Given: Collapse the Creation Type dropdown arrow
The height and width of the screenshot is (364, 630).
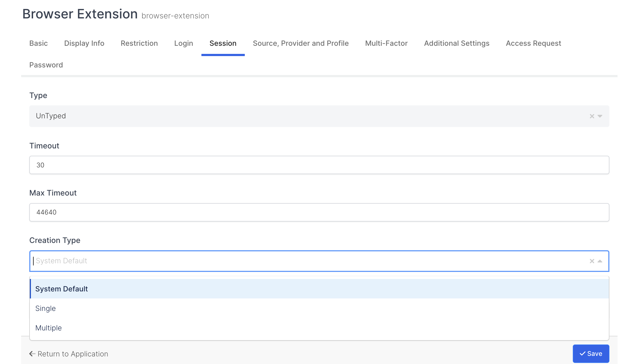Looking at the screenshot, I should point(600,261).
